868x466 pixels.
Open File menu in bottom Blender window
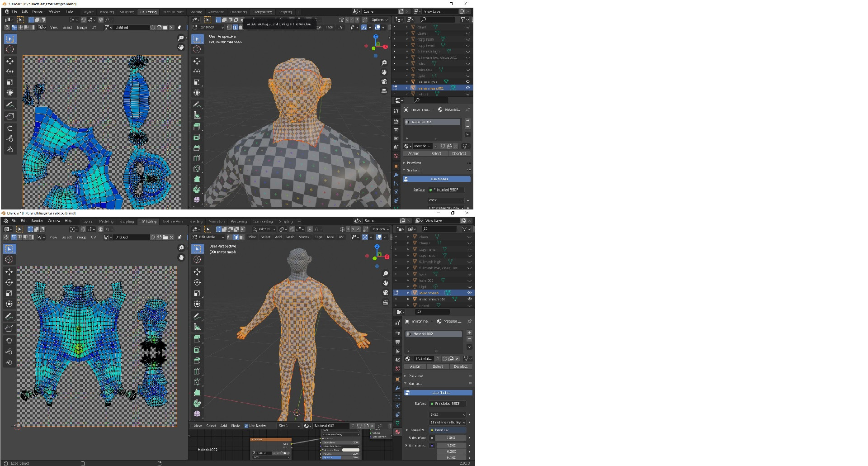coord(14,221)
